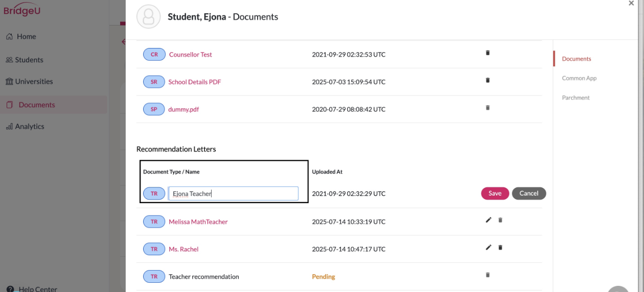The height and width of the screenshot is (292, 644).
Task: Click trash icon beside dummy.pdf
Action: (x=488, y=108)
